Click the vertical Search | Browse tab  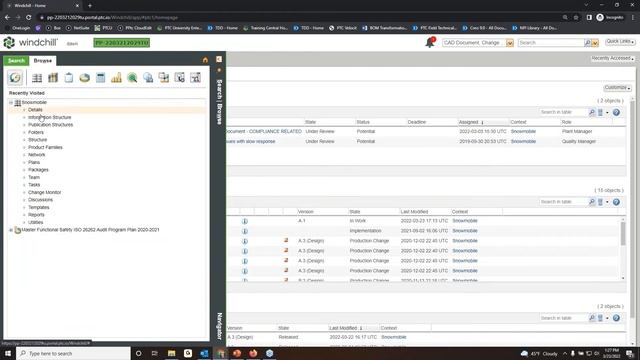220,102
